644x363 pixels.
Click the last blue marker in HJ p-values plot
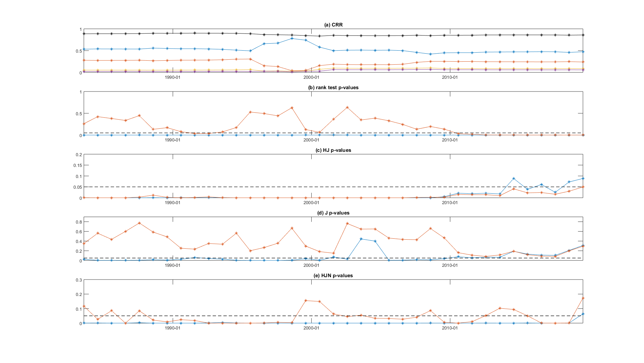click(583, 178)
